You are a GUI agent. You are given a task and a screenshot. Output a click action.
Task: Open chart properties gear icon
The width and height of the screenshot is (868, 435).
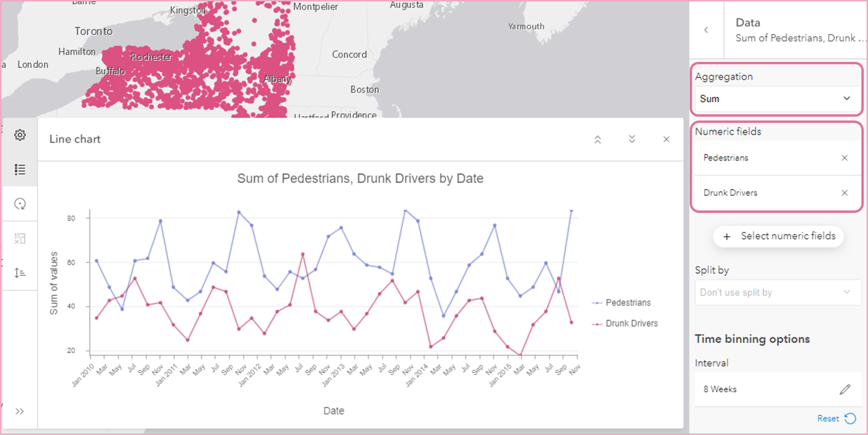pyautogui.click(x=20, y=135)
